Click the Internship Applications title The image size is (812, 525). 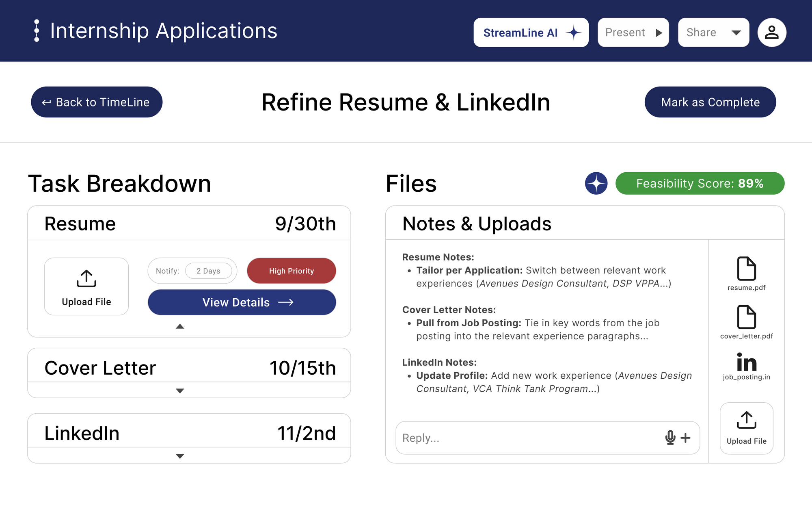(164, 31)
